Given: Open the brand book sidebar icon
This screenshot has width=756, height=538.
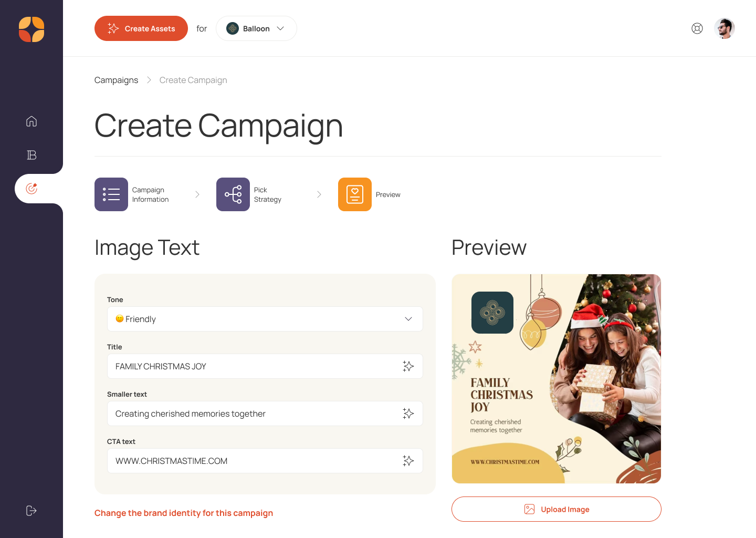Looking at the screenshot, I should [x=31, y=155].
